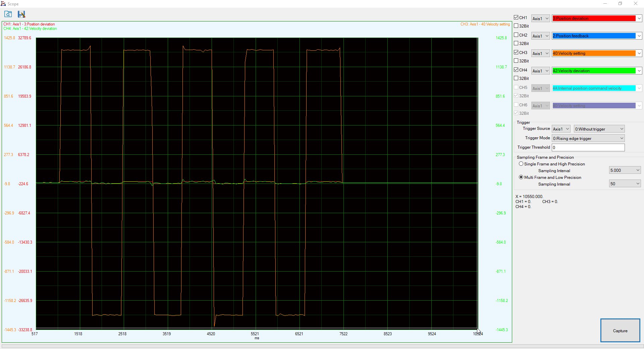Click the Scope app icon in the title bar
This screenshot has width=644, height=349.
click(3, 4)
